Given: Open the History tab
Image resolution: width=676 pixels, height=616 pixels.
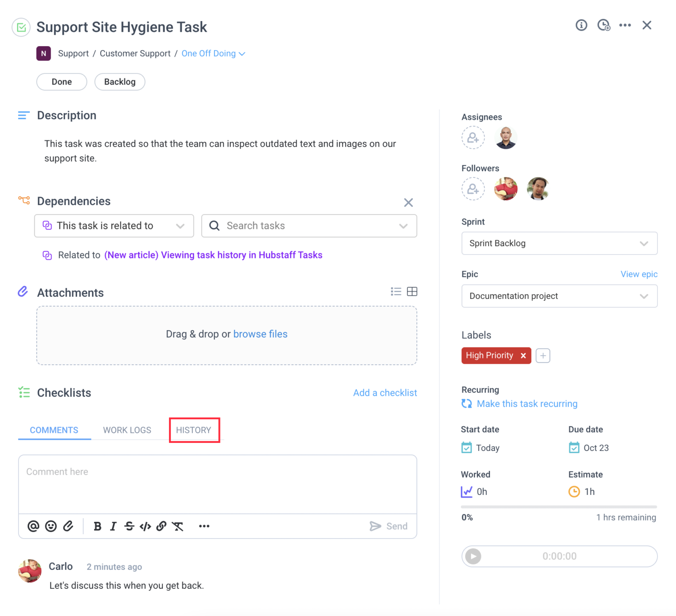Looking at the screenshot, I should pyautogui.click(x=194, y=430).
